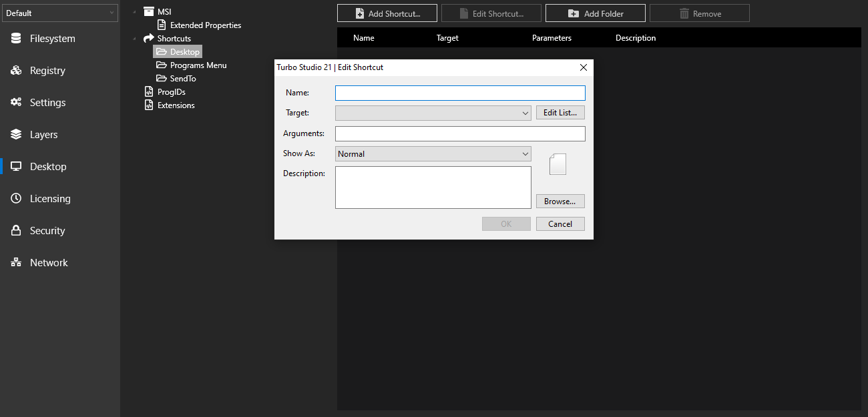Select Extensions in tree
Screen dimensions: 868x417
pos(176,105)
